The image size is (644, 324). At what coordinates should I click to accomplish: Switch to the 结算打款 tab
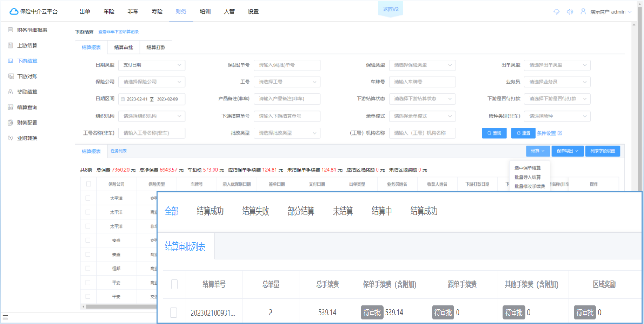[156, 47]
